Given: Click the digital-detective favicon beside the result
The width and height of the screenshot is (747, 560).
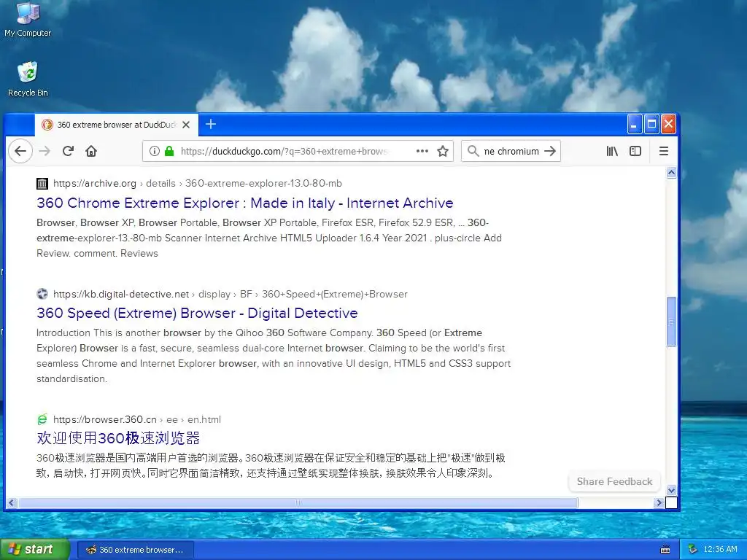Looking at the screenshot, I should click(42, 294).
